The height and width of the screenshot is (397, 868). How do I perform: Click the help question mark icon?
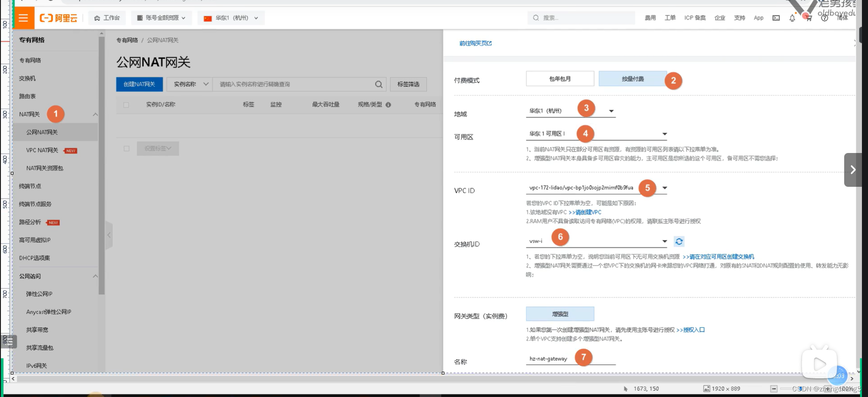[824, 18]
